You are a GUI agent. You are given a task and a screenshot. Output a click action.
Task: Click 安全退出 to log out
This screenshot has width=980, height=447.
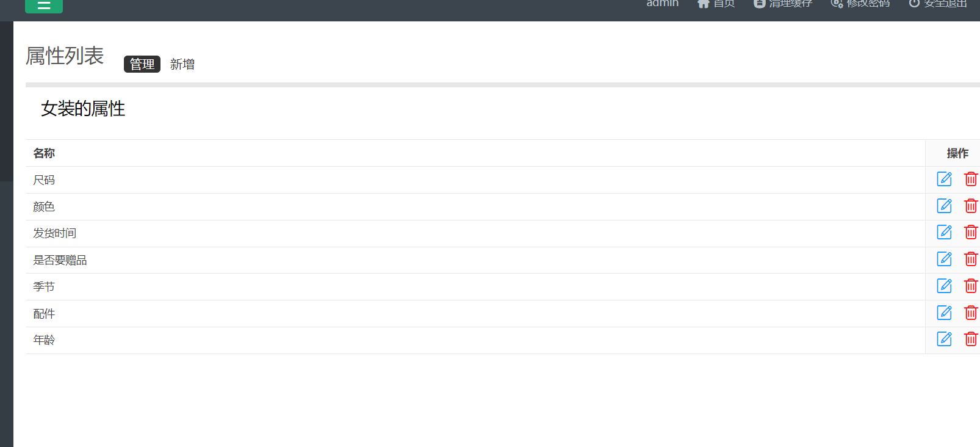click(938, 4)
